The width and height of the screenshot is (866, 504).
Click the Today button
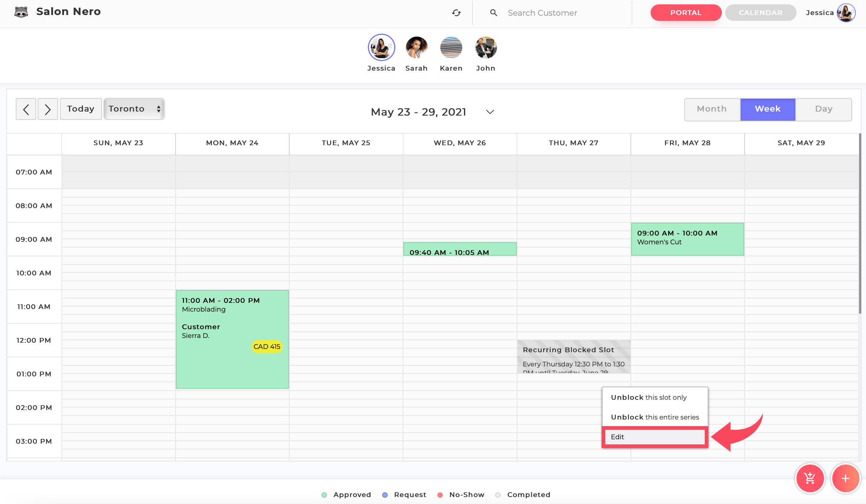click(81, 109)
